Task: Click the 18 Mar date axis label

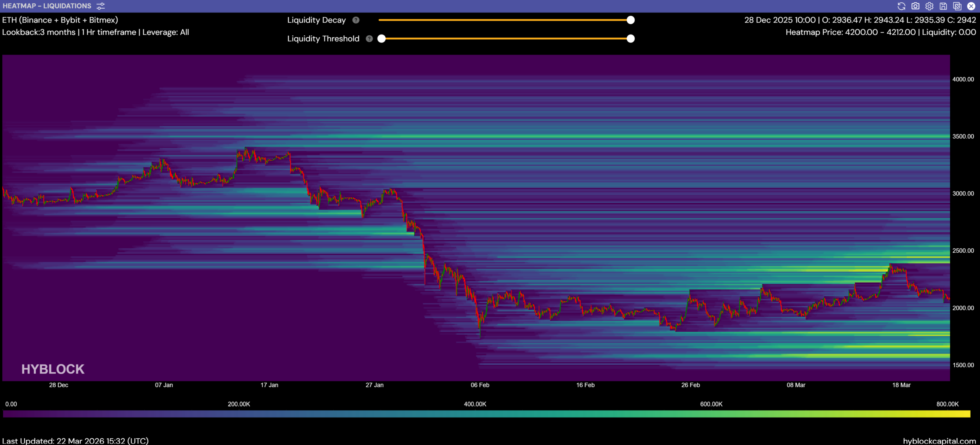Action: 901,385
